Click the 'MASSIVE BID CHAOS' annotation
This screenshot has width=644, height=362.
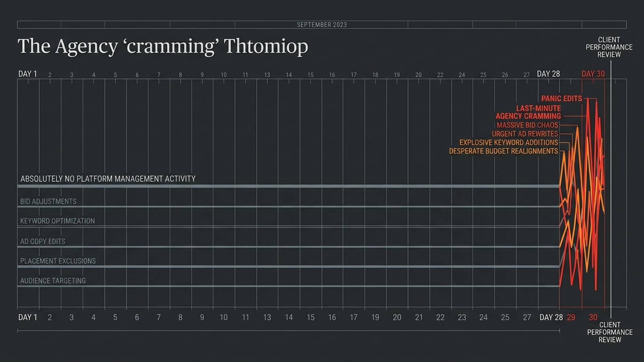pos(527,125)
